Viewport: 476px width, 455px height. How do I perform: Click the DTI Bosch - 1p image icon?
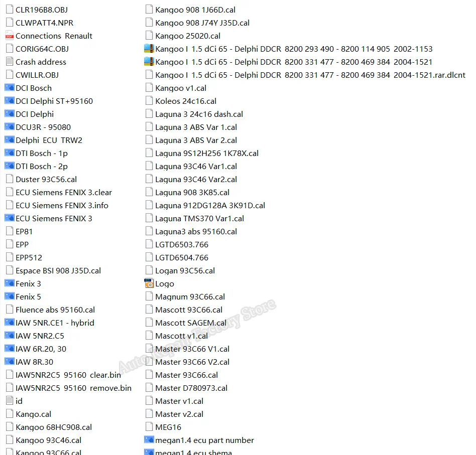tap(10, 153)
